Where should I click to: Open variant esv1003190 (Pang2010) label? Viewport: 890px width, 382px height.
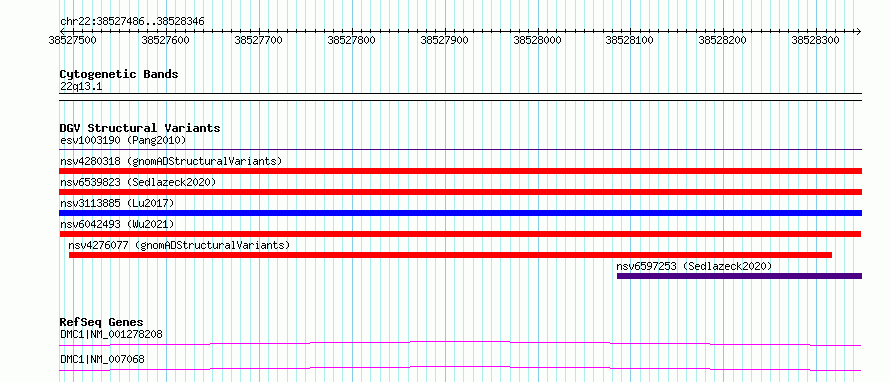coord(123,140)
